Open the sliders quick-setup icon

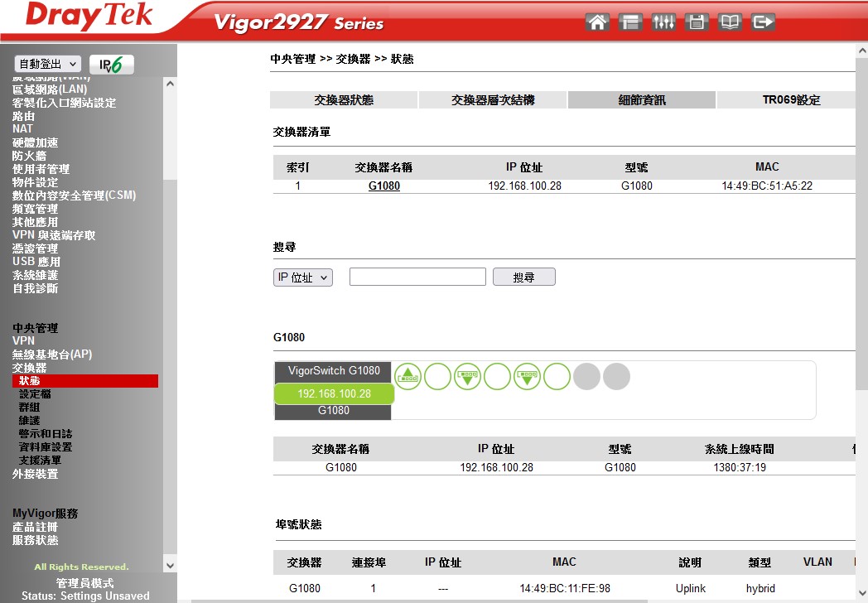[663, 22]
